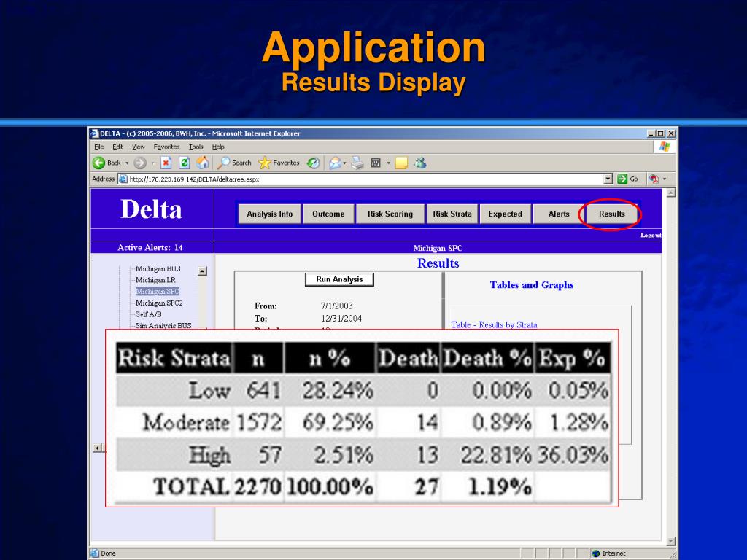Image resolution: width=747 pixels, height=560 pixels.
Task: Open the Help menu
Action: [218, 147]
